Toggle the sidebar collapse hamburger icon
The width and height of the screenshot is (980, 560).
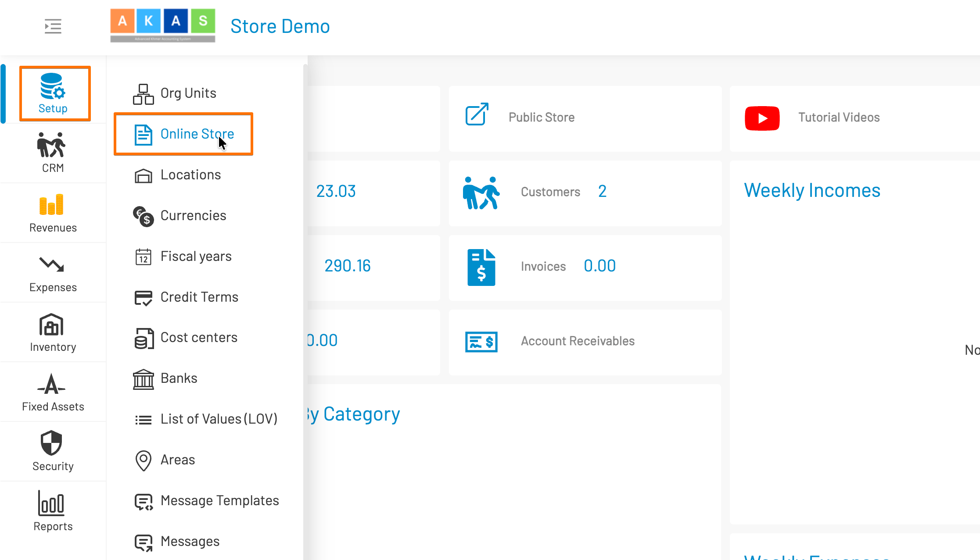pos(53,26)
